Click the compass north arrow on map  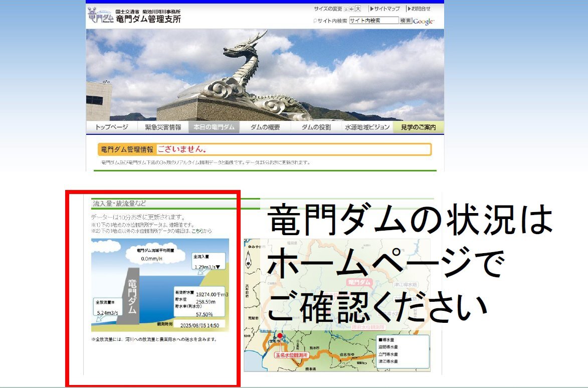[248, 259]
